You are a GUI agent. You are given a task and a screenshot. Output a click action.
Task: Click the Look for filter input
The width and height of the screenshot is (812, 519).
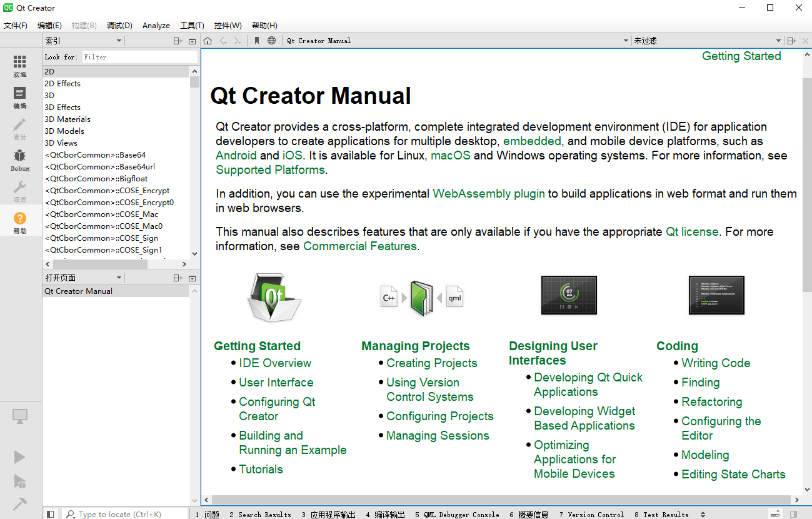[x=139, y=57]
